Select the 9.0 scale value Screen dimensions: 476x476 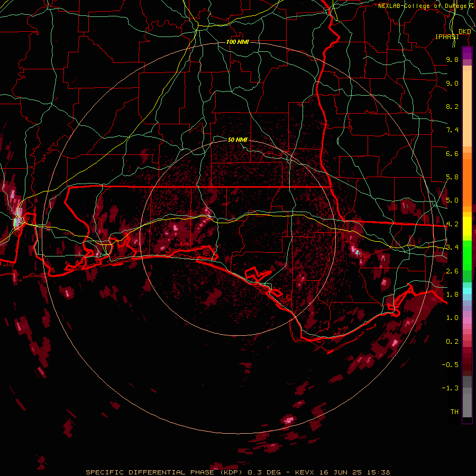coord(452,83)
